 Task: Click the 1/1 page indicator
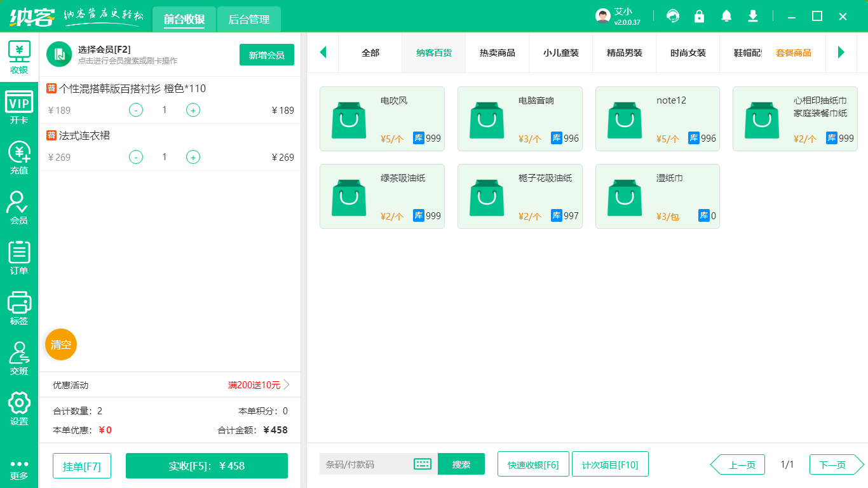787,464
